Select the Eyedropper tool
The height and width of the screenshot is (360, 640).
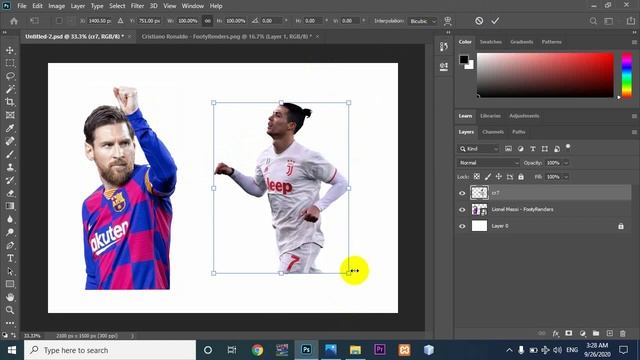[10, 128]
